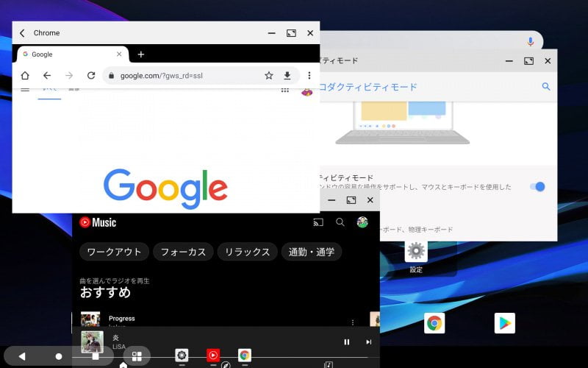Select the ワークアウト chip
588x368 pixels.
(114, 252)
